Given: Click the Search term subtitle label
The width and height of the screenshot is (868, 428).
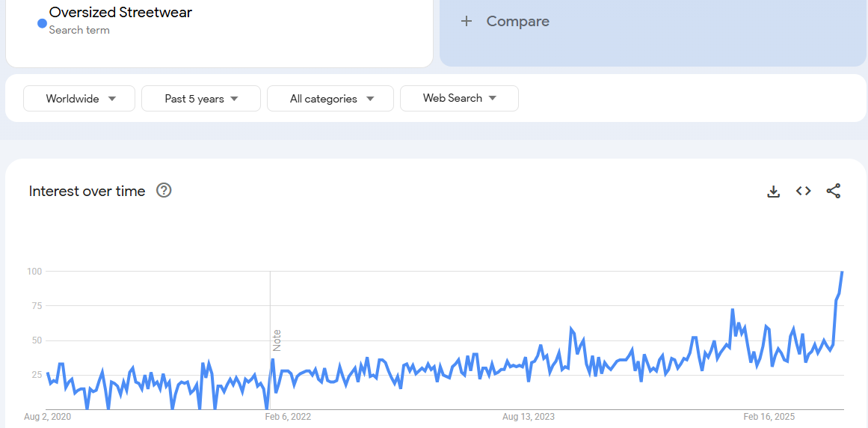Looking at the screenshot, I should coord(79,31).
